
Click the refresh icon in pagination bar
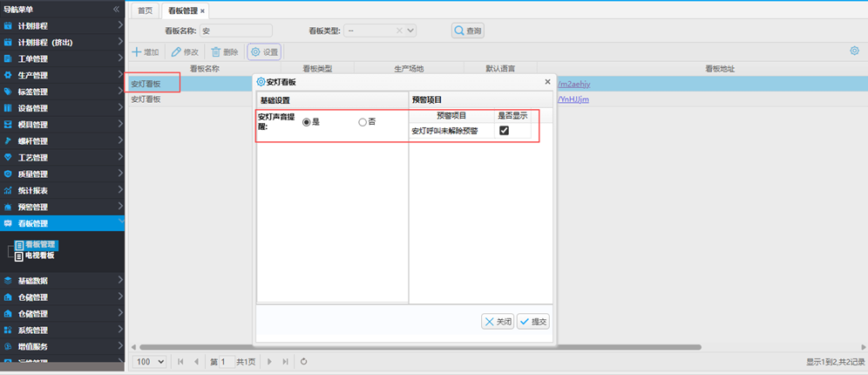coord(303,361)
